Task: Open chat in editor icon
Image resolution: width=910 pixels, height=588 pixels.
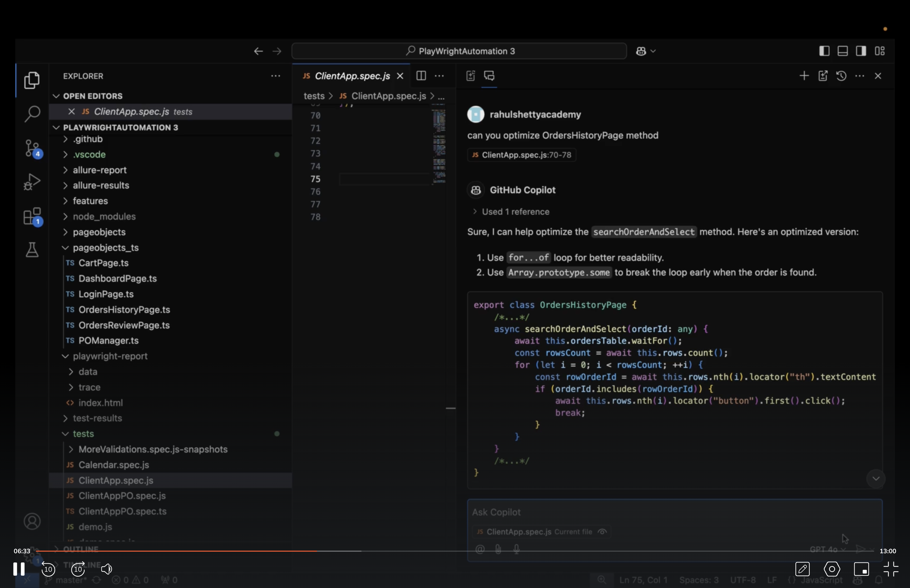Action: pos(823,76)
